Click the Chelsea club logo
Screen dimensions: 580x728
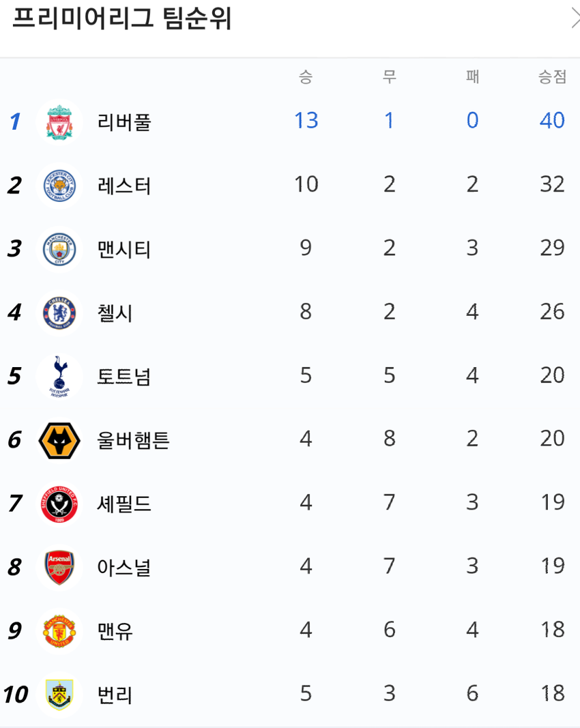(59, 313)
